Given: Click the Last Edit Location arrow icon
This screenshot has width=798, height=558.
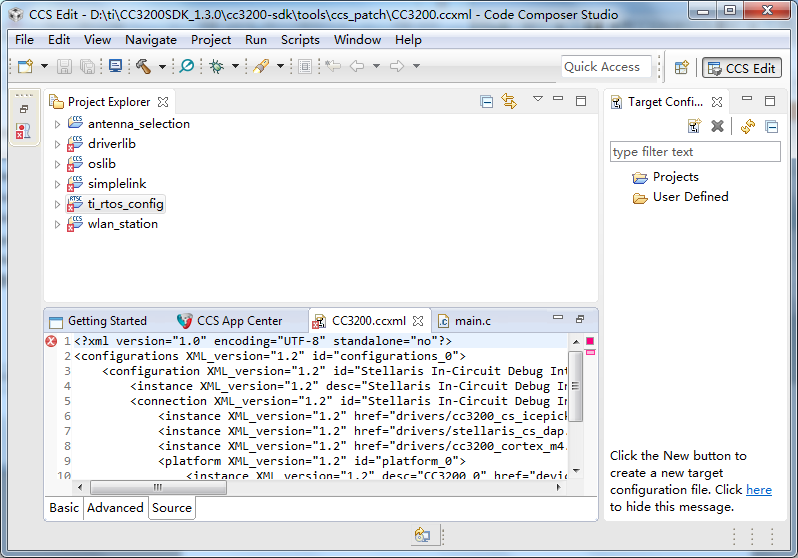Looking at the screenshot, I should pos(333,66).
